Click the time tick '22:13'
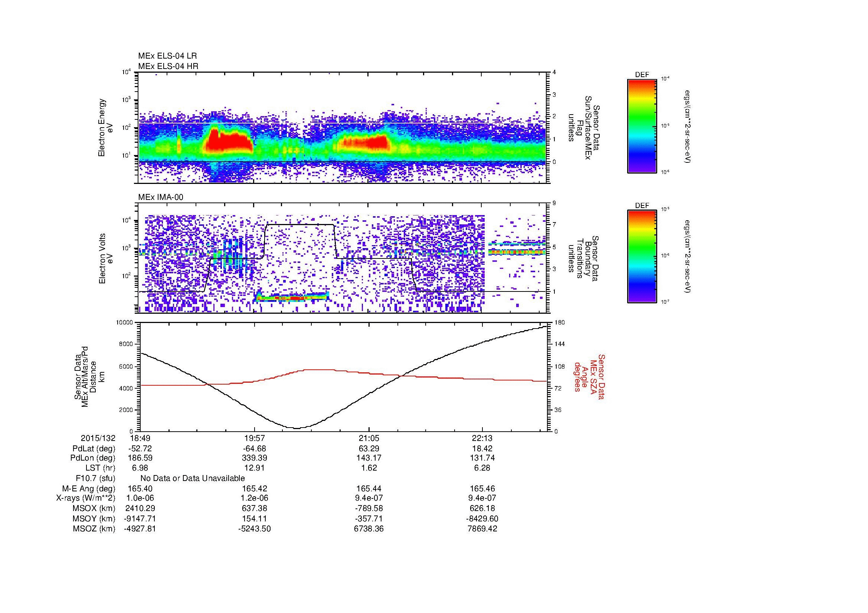The width and height of the screenshot is (868, 613). [x=482, y=438]
